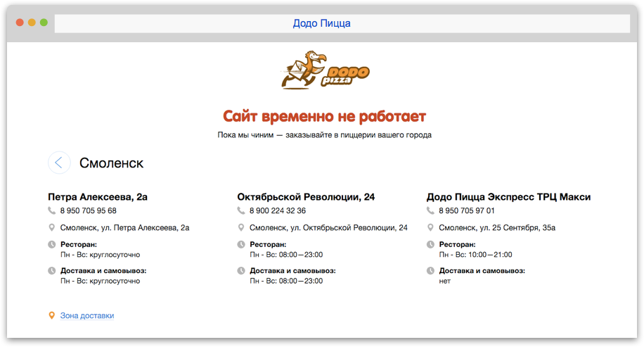Click phone number 8 900 224 32 36

[278, 210]
